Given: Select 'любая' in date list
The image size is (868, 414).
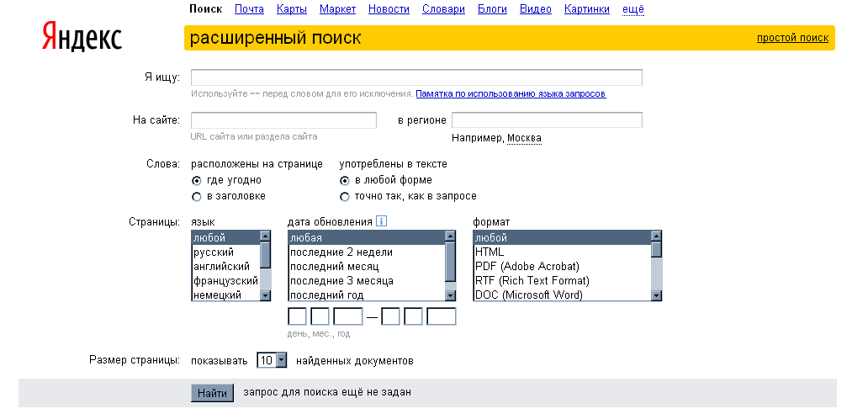Looking at the screenshot, I should click(367, 238).
